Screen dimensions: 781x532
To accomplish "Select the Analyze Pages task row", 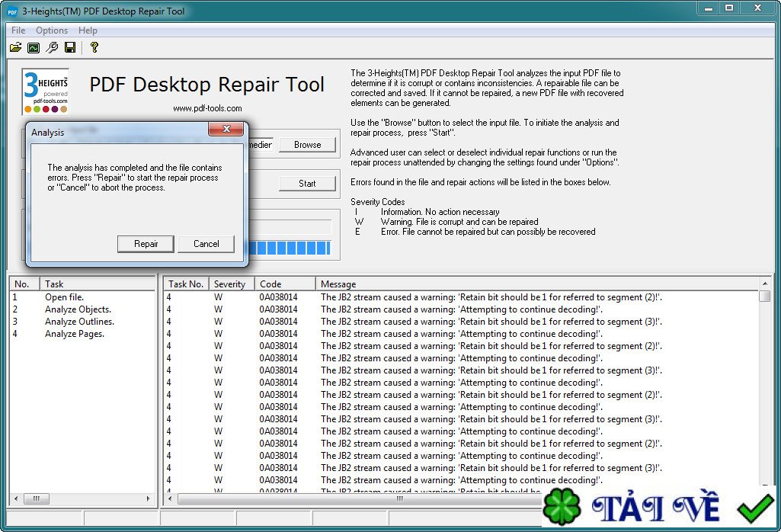I will pos(75,334).
